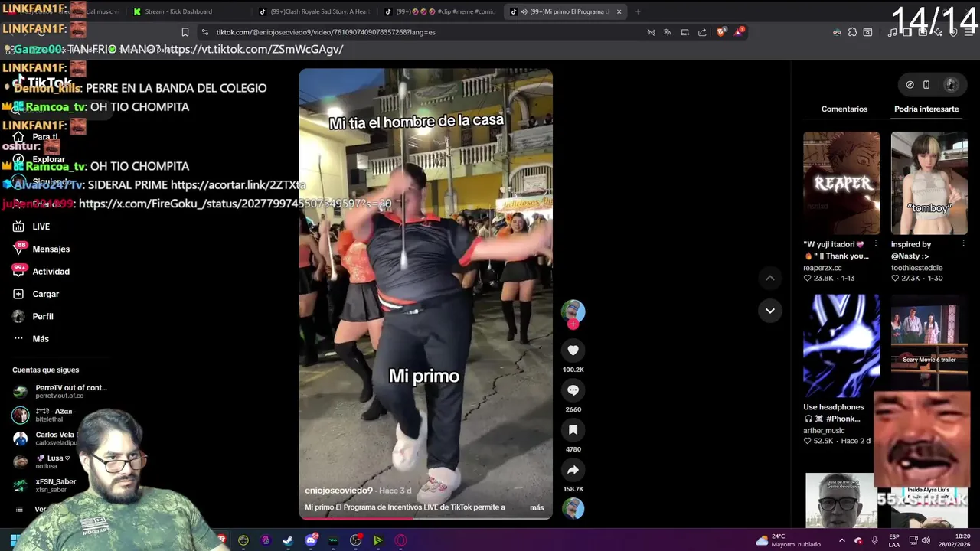Open eniojoseoviedo9 username on video
The image size is (980, 551).
click(338, 491)
